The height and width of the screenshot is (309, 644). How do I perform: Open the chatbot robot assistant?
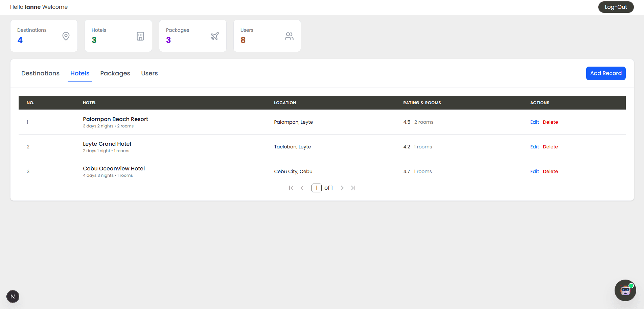(625, 290)
